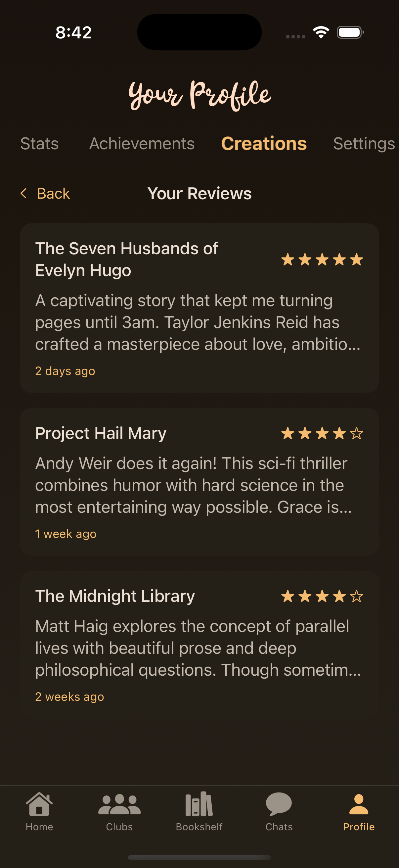Expand truncated Midnight Library review text
The image size is (399, 868).
(x=198, y=648)
